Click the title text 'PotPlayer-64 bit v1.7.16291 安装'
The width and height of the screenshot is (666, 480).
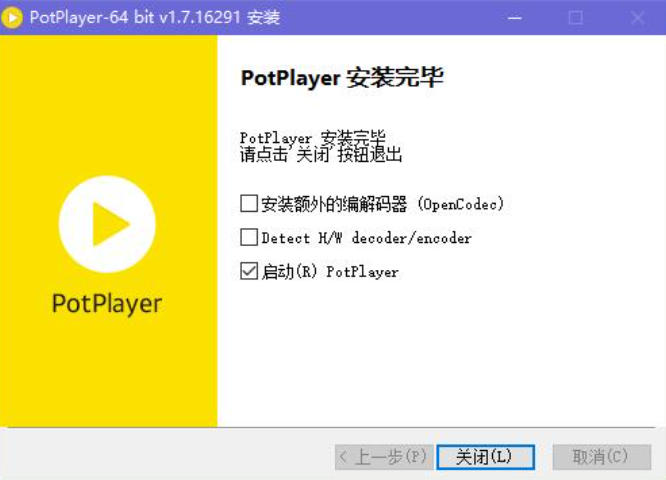click(155, 17)
